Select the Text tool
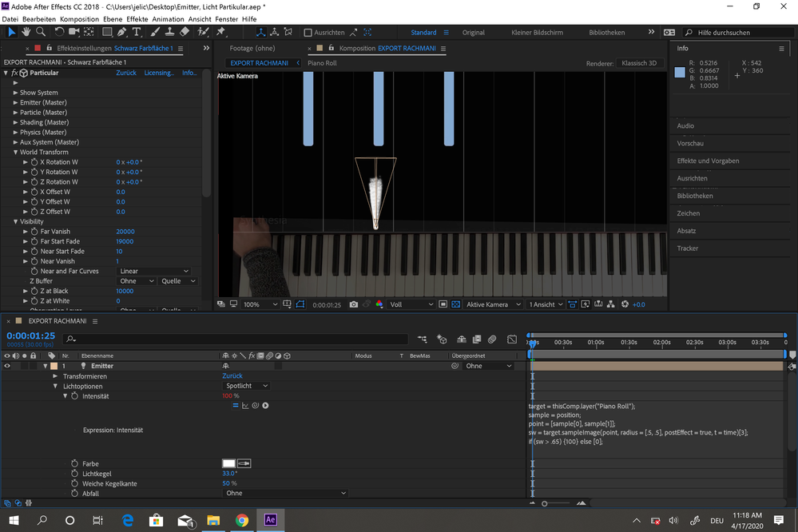The image size is (798, 532). tap(137, 32)
